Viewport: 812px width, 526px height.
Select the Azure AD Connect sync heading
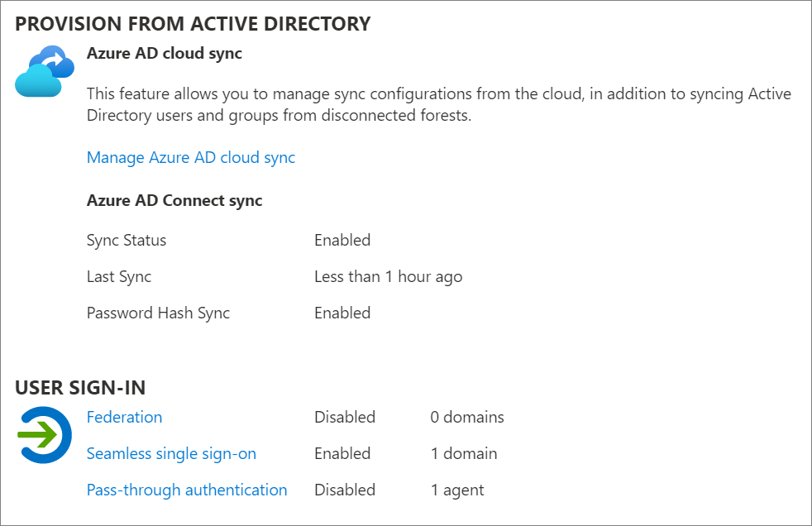174,200
